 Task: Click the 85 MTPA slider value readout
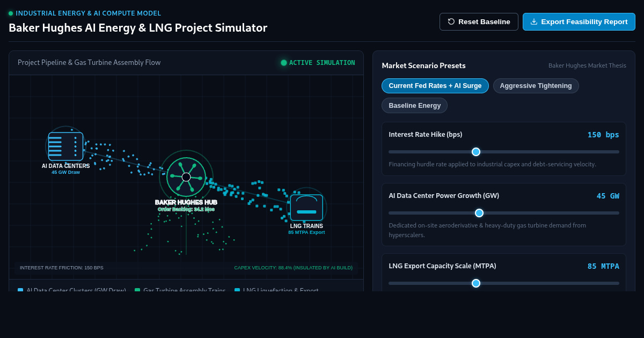tap(603, 266)
